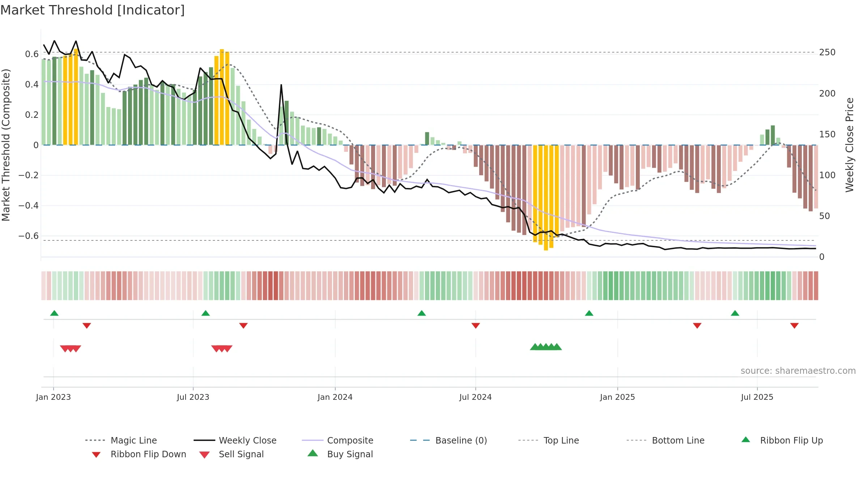Screen dimensions: 868x488
Task: Toggle Baseline (0) in the legend
Action: click(448, 440)
